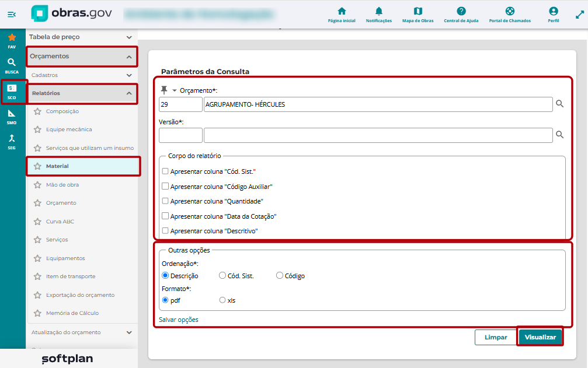Open Mapa de Obras icon
The height and width of the screenshot is (368, 588).
coord(417,15)
